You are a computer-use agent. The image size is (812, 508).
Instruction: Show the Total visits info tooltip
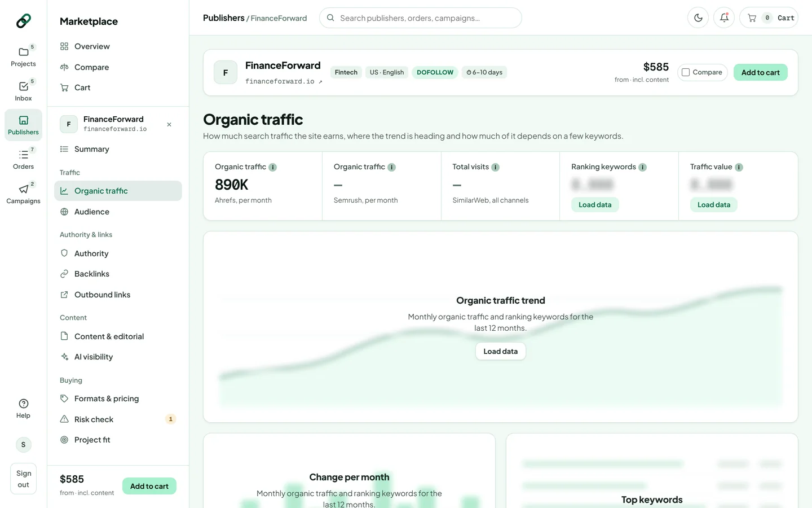pyautogui.click(x=496, y=167)
